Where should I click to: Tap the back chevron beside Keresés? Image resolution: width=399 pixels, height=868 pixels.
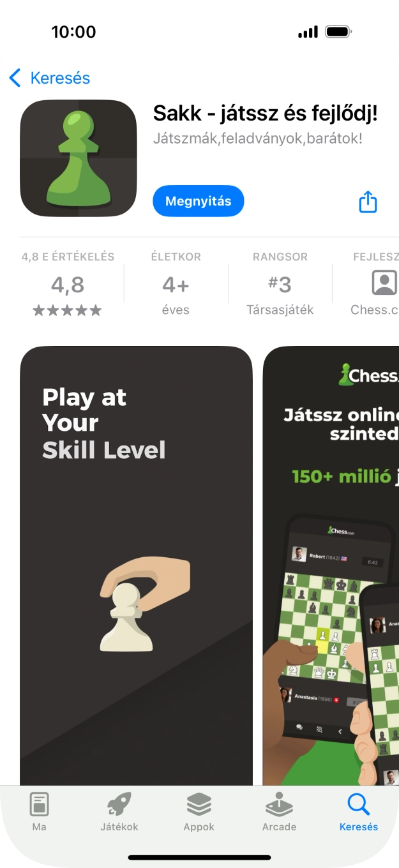(x=15, y=78)
